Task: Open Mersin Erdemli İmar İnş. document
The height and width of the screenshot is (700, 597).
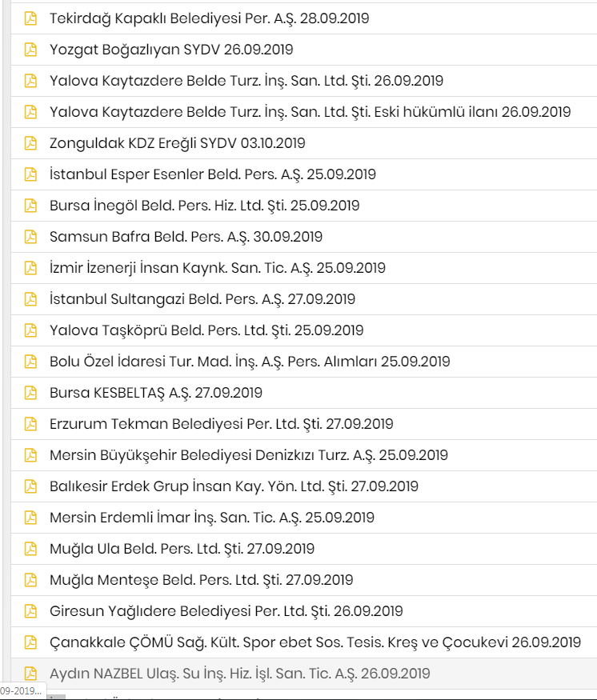Action: pyautogui.click(x=212, y=518)
